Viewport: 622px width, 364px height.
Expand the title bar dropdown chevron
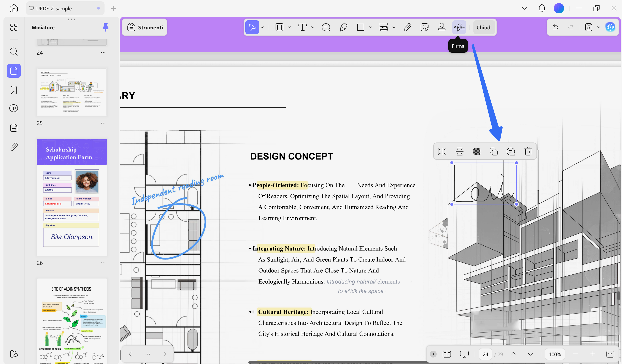(524, 8)
